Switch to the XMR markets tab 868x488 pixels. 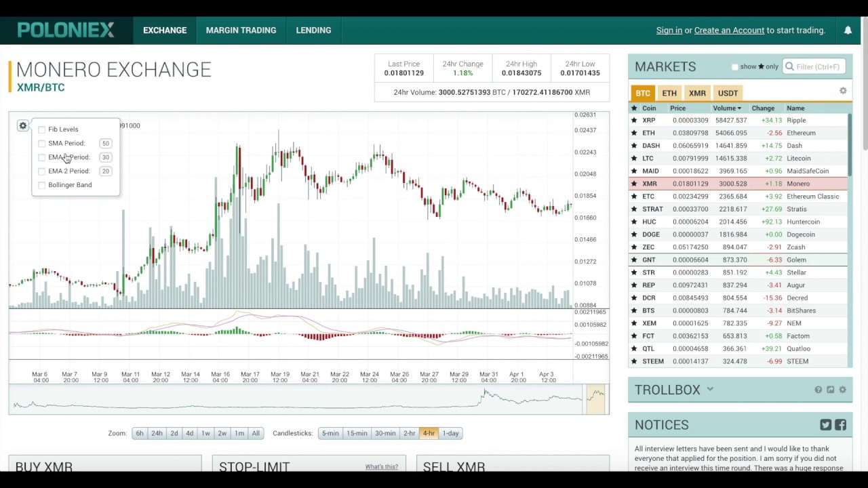point(697,93)
